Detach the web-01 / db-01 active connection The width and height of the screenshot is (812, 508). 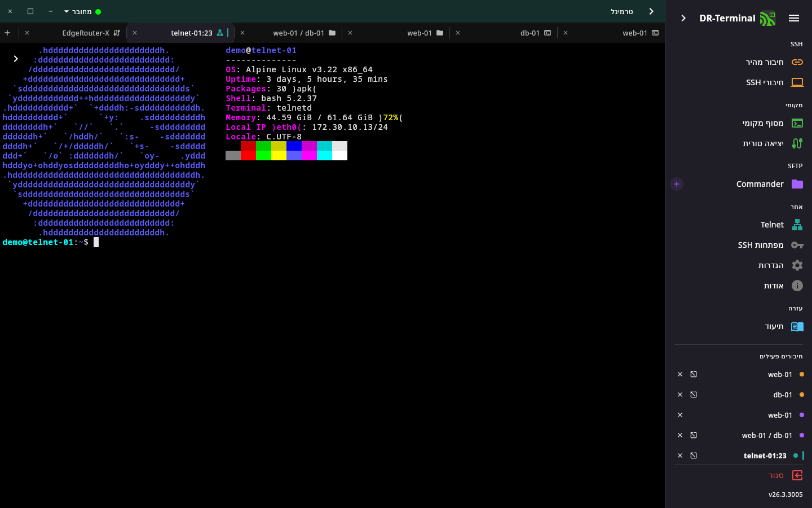[694, 435]
